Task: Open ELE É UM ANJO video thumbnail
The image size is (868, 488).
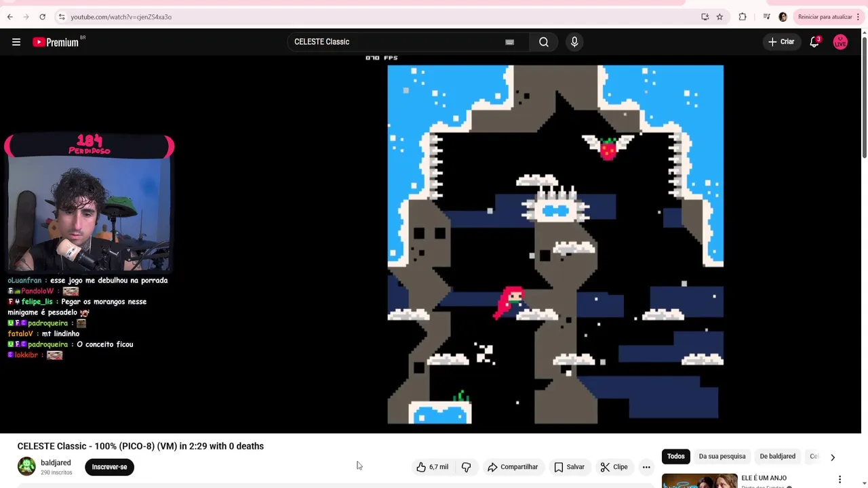Action: tap(699, 481)
